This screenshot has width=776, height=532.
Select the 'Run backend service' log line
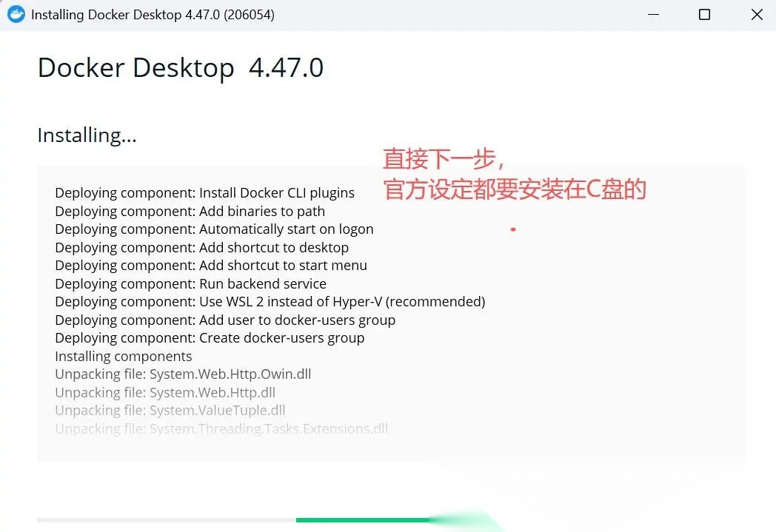point(190,284)
